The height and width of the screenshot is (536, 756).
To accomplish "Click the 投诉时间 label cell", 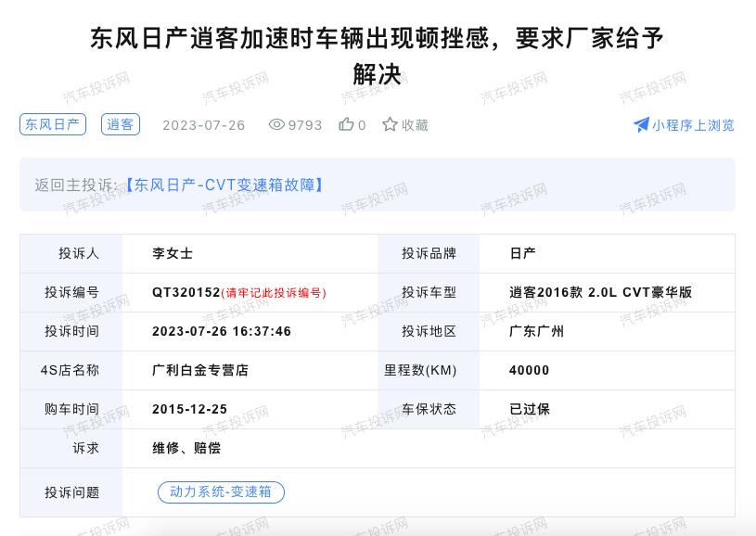I will (71, 332).
